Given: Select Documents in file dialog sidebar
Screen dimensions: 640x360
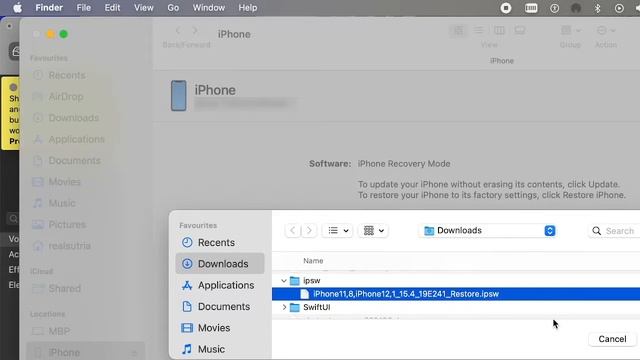Looking at the screenshot, I should [220, 306].
